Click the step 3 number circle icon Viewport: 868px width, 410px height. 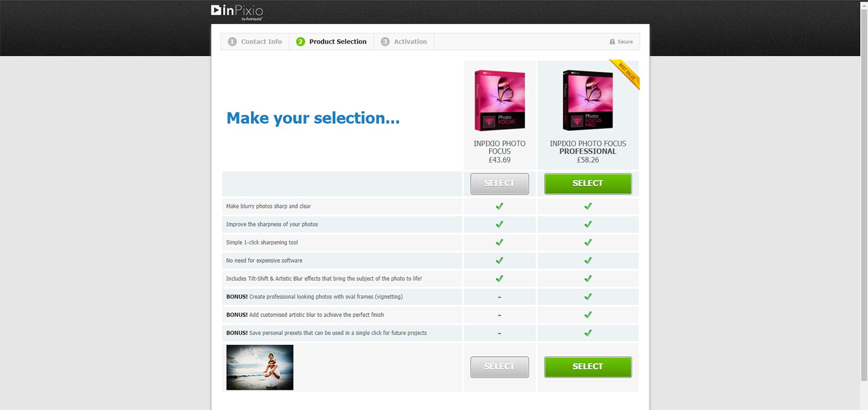pos(385,42)
